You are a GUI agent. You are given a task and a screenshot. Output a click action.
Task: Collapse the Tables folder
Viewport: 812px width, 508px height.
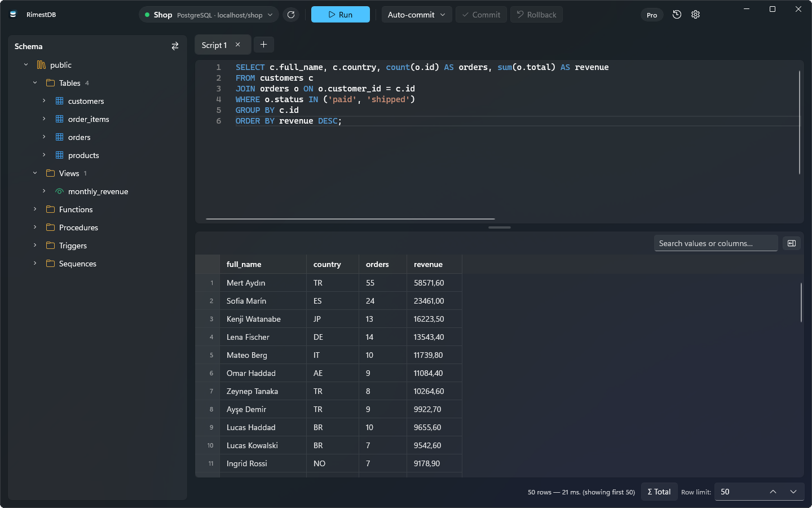[35, 83]
